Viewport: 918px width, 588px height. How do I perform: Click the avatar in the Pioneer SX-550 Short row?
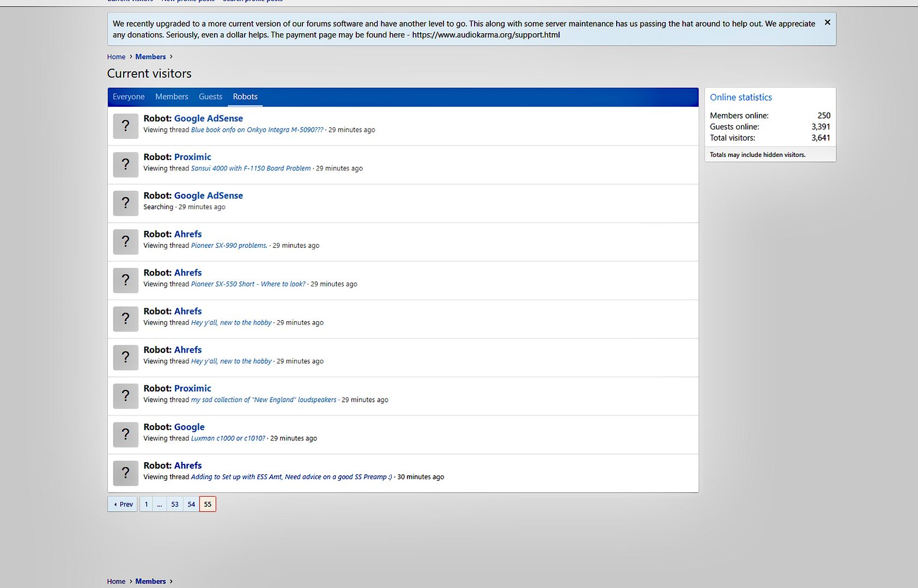tap(125, 280)
